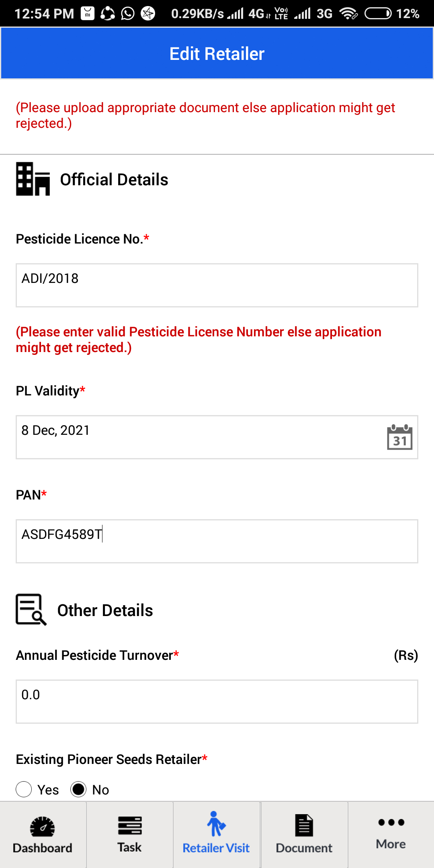The width and height of the screenshot is (434, 868).
Task: Tap the Other Details document search icon
Action: (x=31, y=610)
